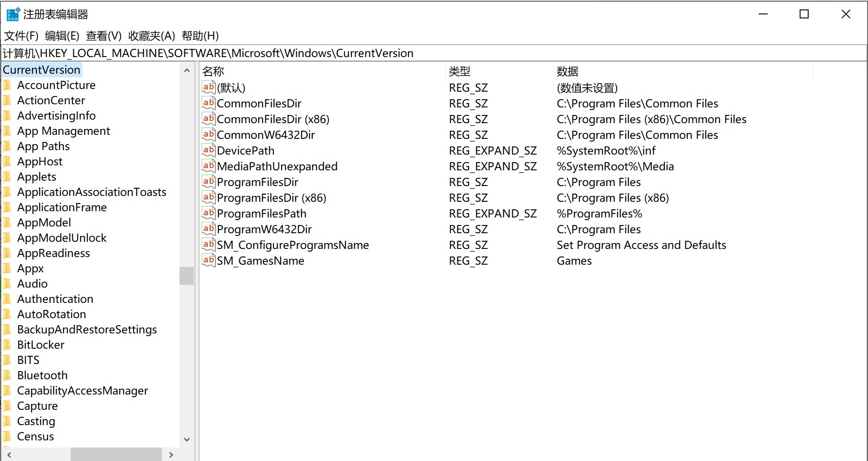Open the 编辑(E) menu

pos(62,36)
